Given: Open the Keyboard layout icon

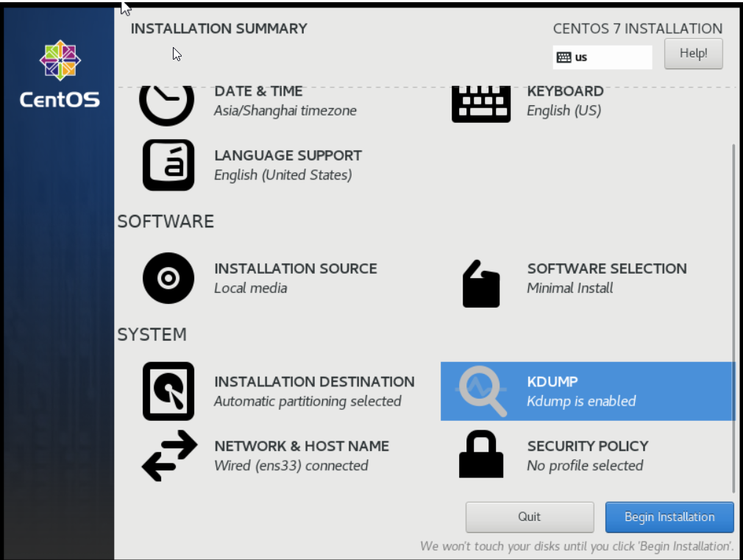Looking at the screenshot, I should [481, 104].
